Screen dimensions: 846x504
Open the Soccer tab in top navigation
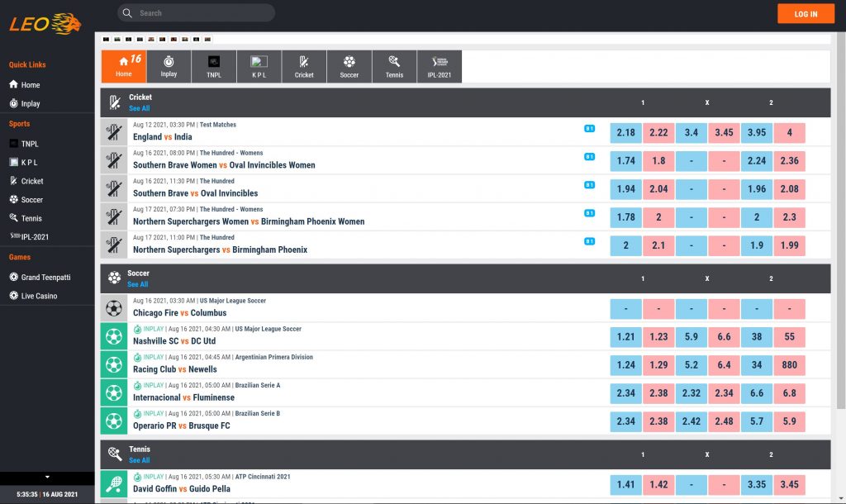point(349,67)
